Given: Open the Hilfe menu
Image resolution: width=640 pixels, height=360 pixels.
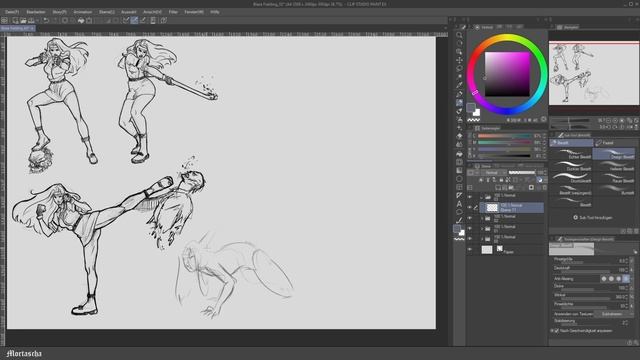Looking at the screenshot, I should pyautogui.click(x=215, y=12).
